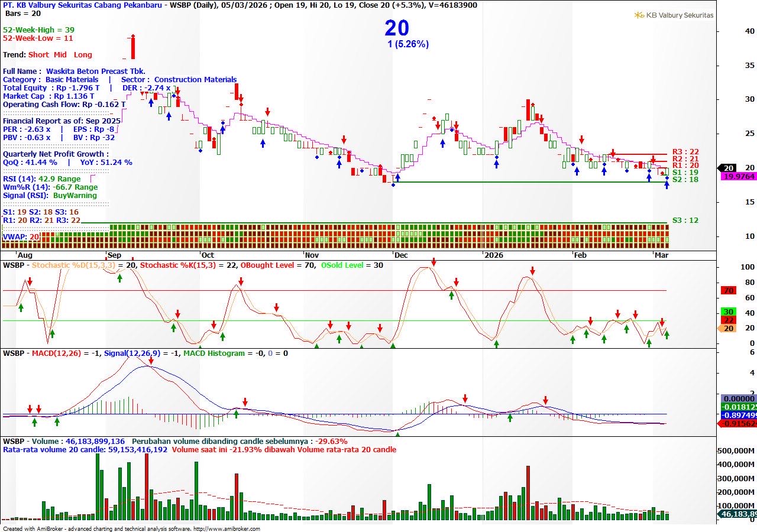757x532 pixels.
Task: Click the "PER : -2.63 x" value
Action: [27, 129]
